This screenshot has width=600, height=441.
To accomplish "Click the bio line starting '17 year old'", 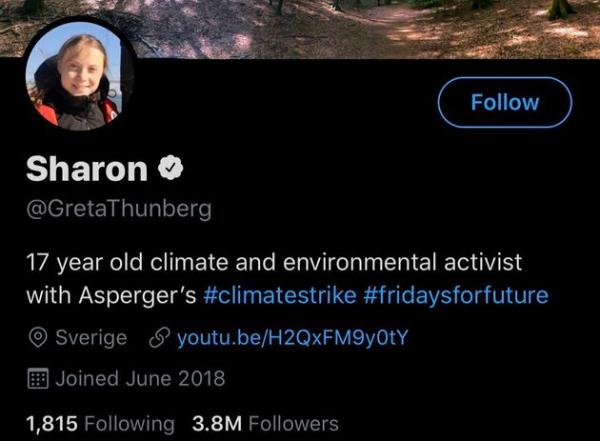I will (274, 265).
